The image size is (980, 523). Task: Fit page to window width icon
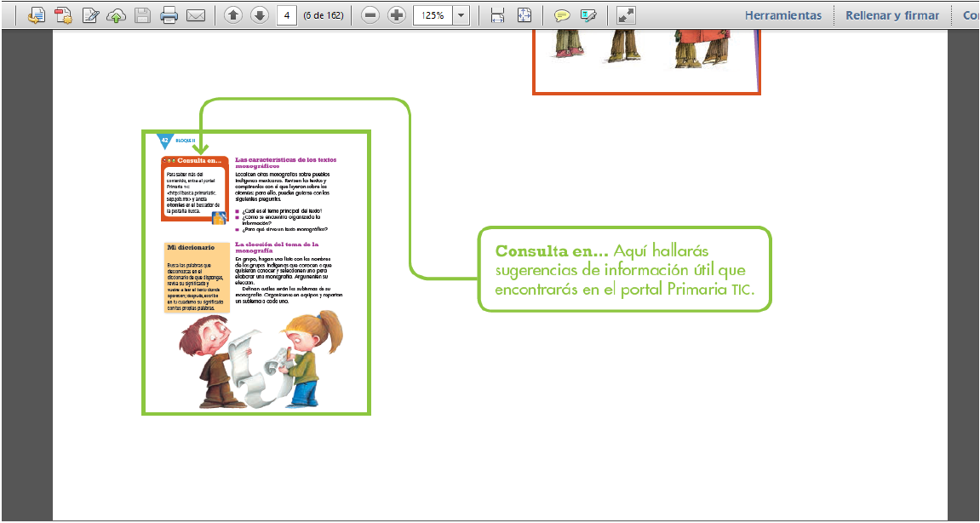(x=498, y=15)
